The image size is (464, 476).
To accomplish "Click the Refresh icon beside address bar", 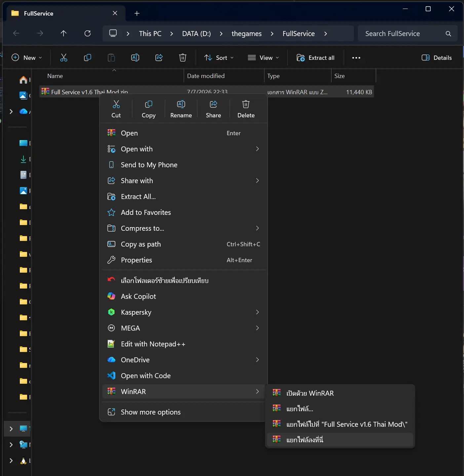I will click(x=88, y=33).
